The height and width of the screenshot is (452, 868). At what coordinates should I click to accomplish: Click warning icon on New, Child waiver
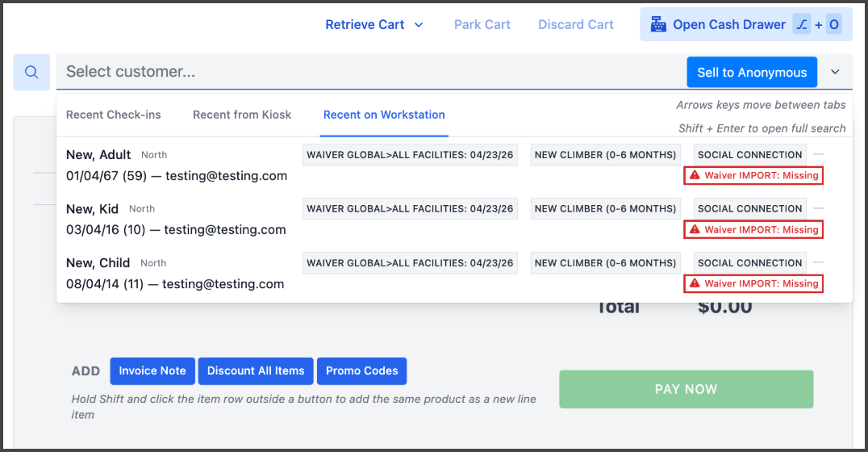695,283
